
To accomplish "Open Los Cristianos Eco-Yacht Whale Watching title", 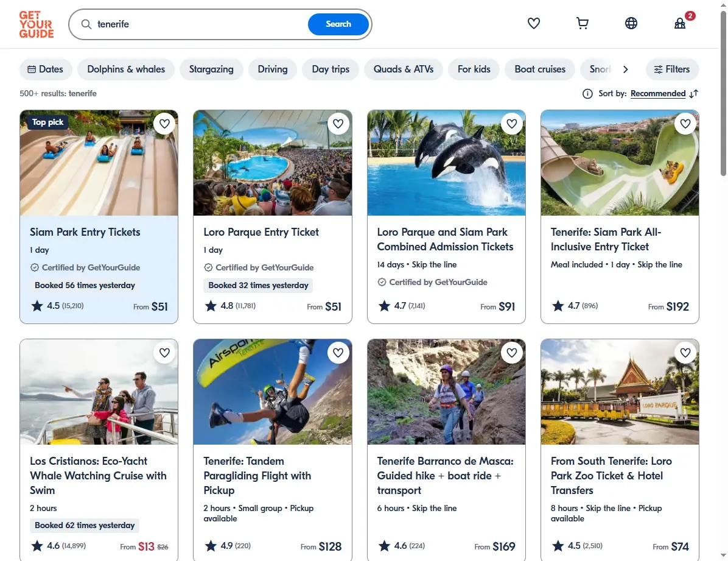I will 98,476.
